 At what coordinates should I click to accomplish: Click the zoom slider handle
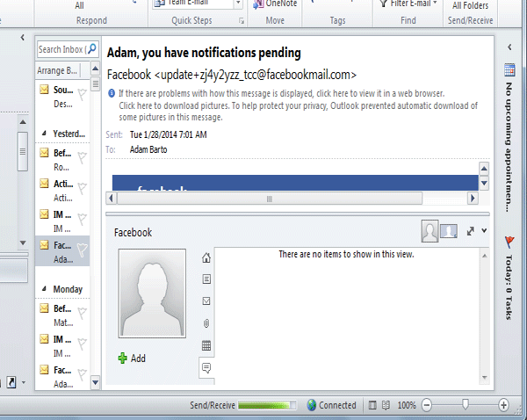click(466, 404)
